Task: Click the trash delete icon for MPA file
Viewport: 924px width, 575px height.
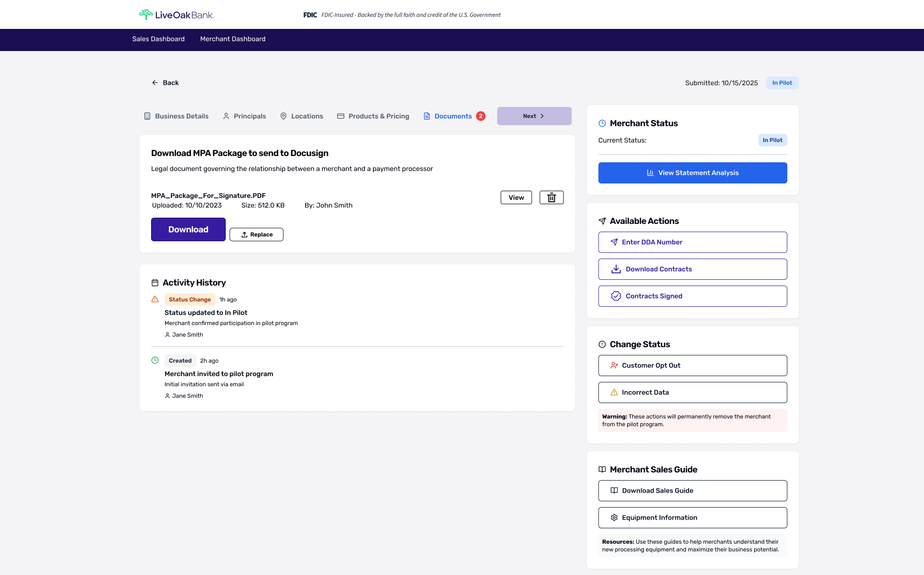Action: [551, 197]
